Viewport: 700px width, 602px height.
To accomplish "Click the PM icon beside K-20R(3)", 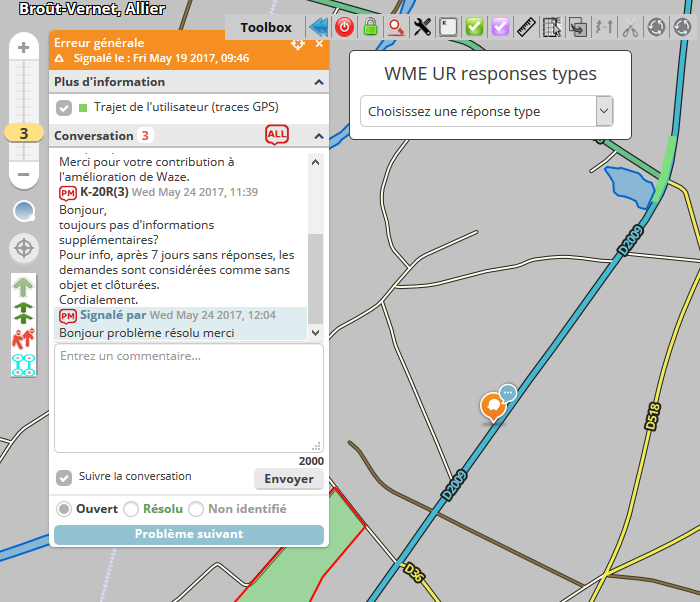I will (x=68, y=193).
